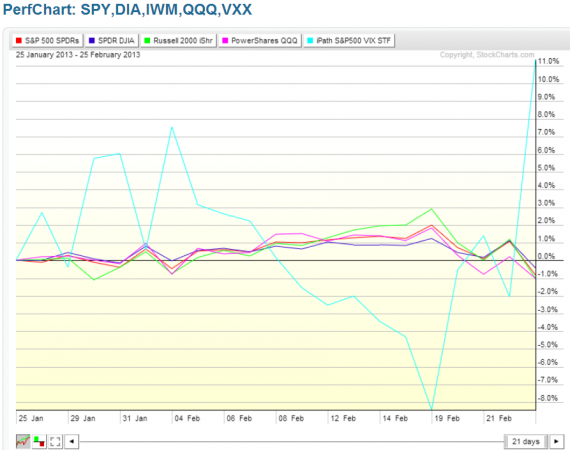Click the 21 days slider handle
This screenshot has width=570, height=450.
[x=526, y=441]
